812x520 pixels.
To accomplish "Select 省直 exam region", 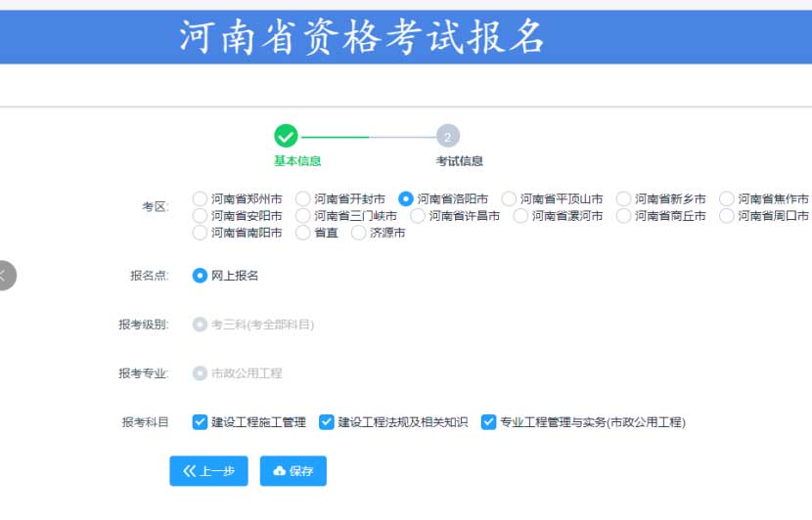I will 303,233.
